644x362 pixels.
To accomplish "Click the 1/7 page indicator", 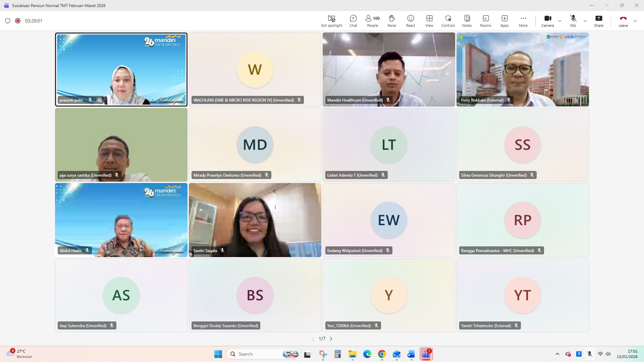I will coord(322,339).
